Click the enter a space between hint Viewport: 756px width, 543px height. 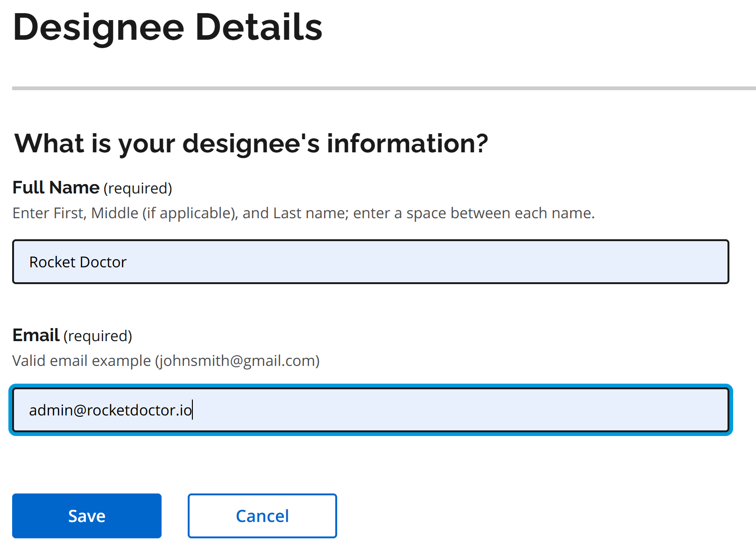pos(473,213)
